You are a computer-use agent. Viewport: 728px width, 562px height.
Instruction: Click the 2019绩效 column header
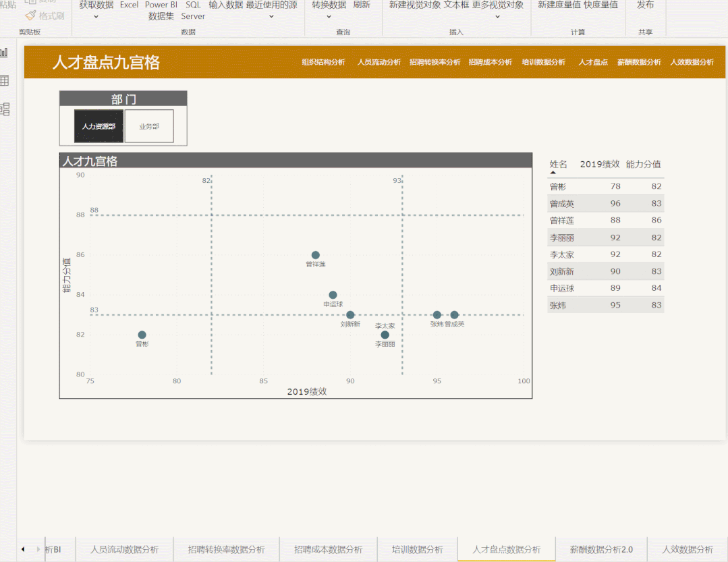[x=599, y=165]
